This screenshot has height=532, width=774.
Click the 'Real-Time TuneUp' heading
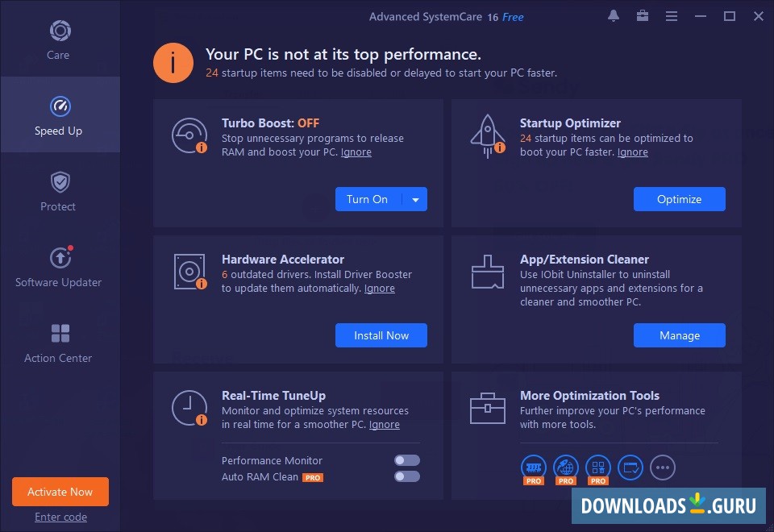(273, 395)
